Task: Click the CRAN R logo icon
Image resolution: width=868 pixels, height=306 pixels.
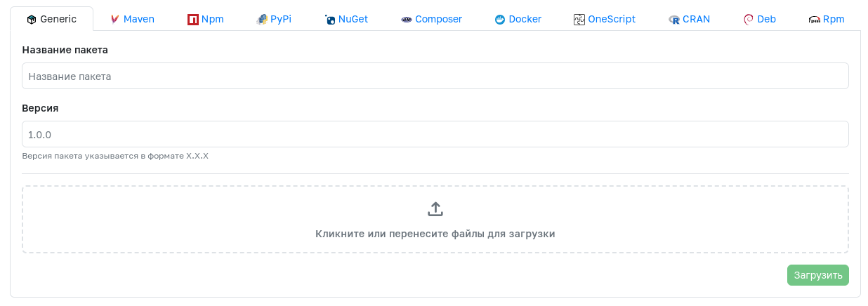Action: point(674,20)
